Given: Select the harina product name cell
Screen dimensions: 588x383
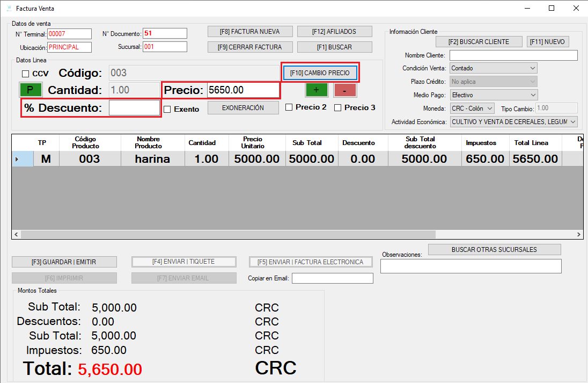Looking at the screenshot, I should pos(152,159).
